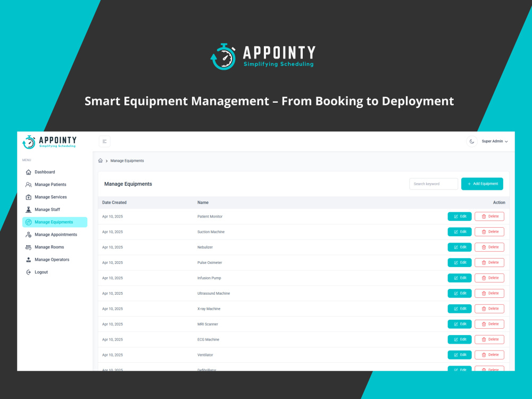Viewport: 532px width, 399px height.
Task: Edit the X-ray Machine equipment
Action: click(x=460, y=309)
